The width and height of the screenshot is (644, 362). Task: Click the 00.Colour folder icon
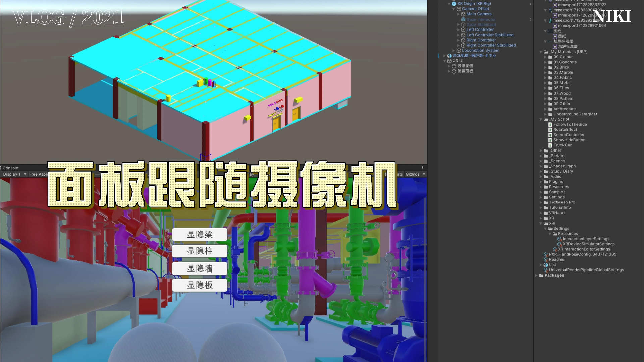tap(550, 57)
